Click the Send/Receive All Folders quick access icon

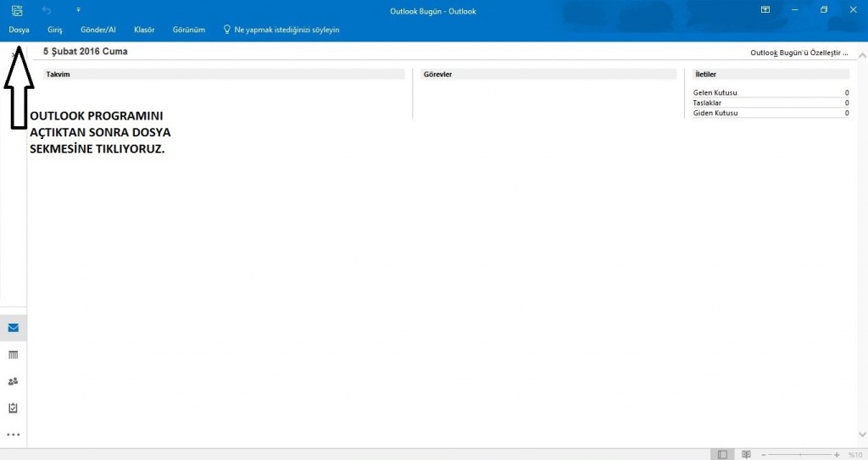tap(18, 10)
